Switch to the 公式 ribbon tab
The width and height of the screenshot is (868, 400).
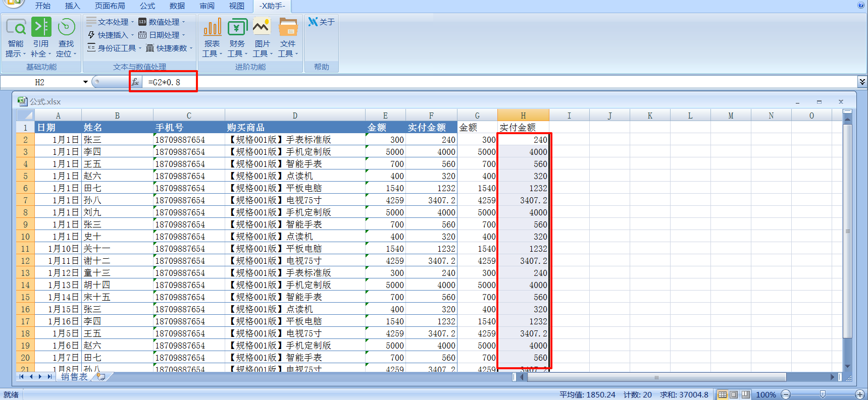pos(147,6)
